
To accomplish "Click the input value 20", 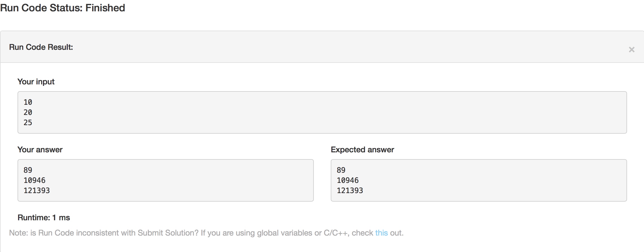I will click(x=28, y=112).
